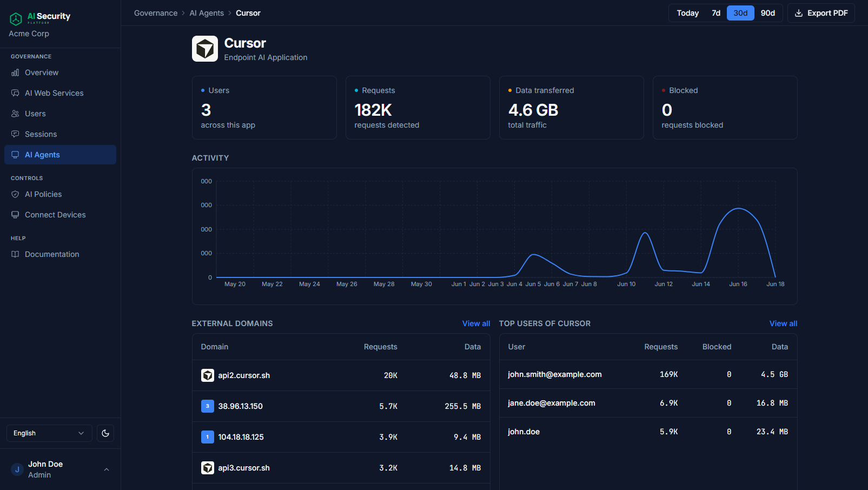Select the 30d time range

pyautogui.click(x=740, y=13)
